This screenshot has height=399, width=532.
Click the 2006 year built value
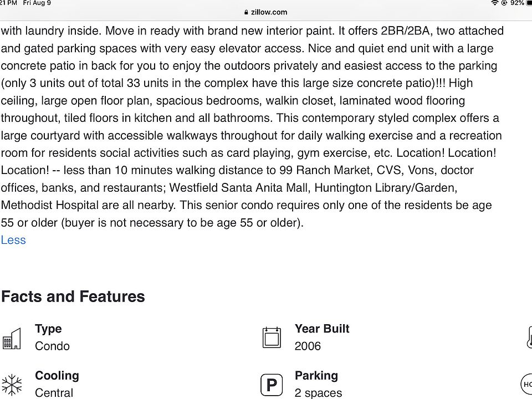[308, 346]
